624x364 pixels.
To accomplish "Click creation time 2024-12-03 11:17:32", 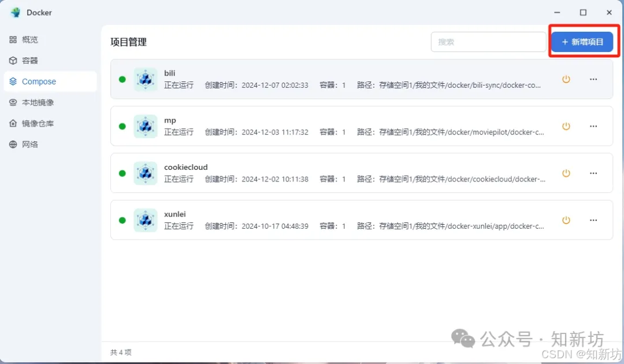I will point(274,132).
